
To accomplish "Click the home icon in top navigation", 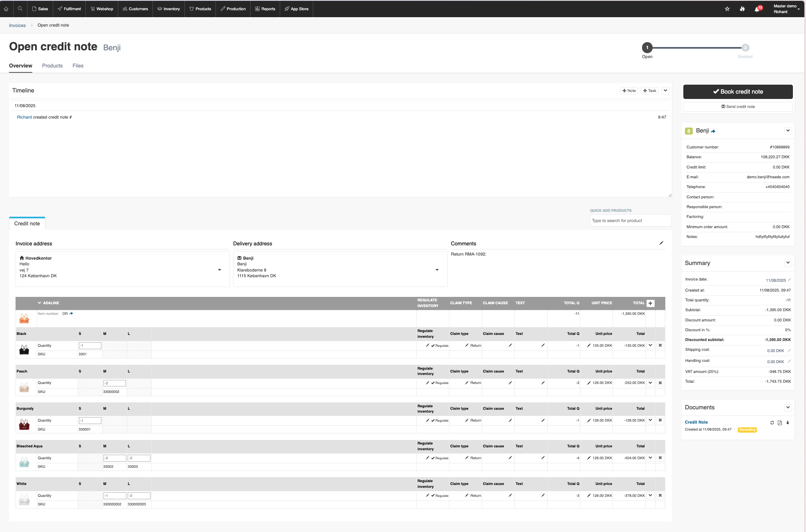I will pos(6,9).
